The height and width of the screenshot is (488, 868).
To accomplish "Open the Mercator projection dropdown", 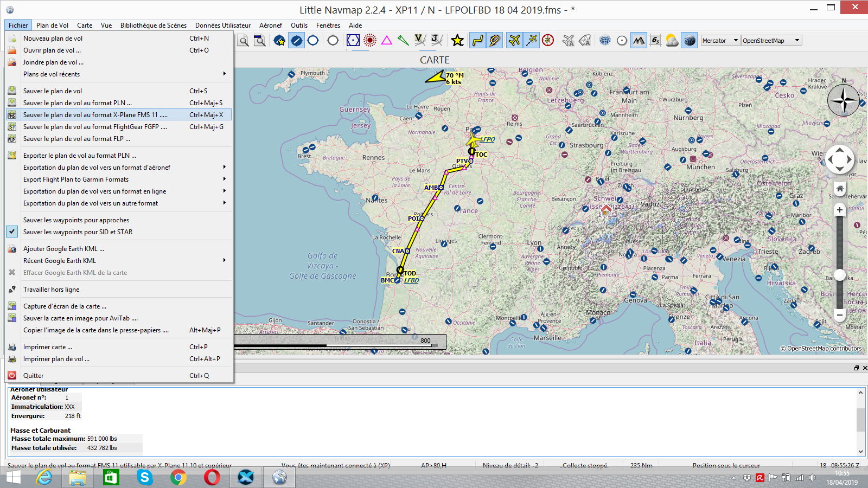I will pos(720,41).
